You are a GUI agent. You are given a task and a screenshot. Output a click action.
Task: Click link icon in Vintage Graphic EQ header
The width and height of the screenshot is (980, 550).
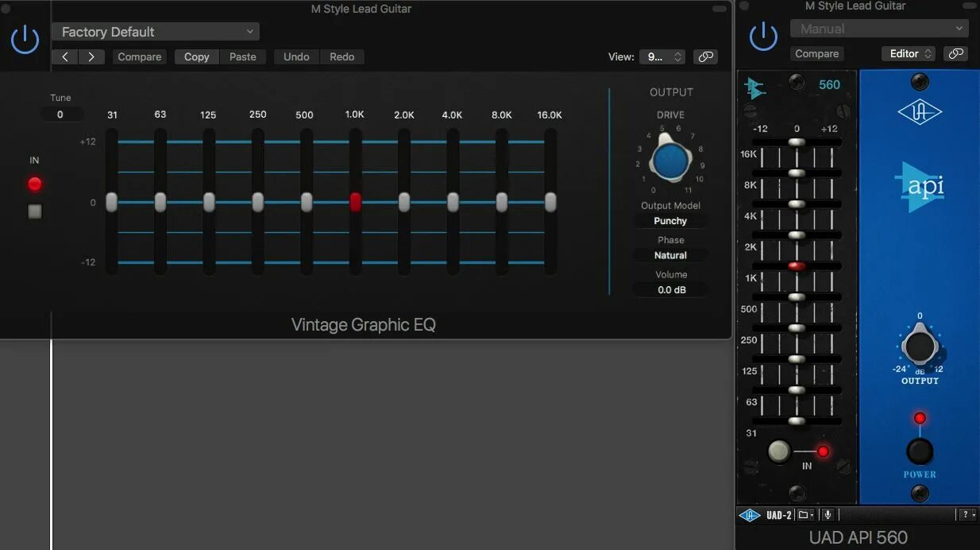click(x=704, y=56)
